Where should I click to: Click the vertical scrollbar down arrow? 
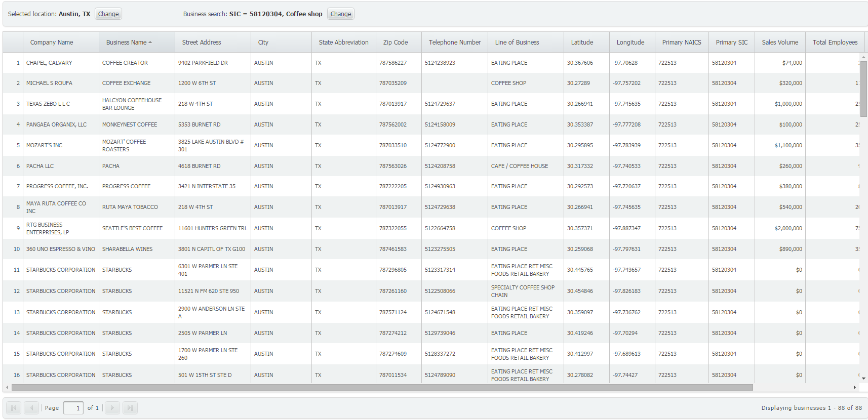pyautogui.click(x=863, y=379)
